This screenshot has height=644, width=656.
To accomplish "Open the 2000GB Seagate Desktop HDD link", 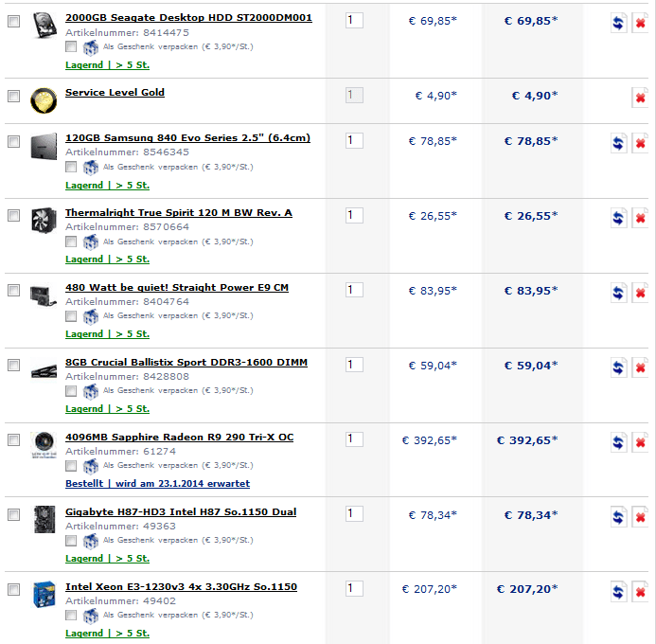I will click(188, 18).
